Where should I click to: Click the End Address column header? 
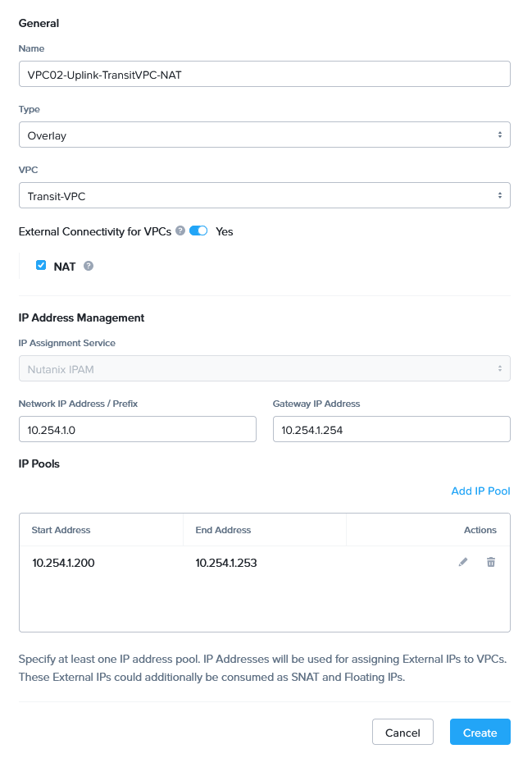(223, 530)
